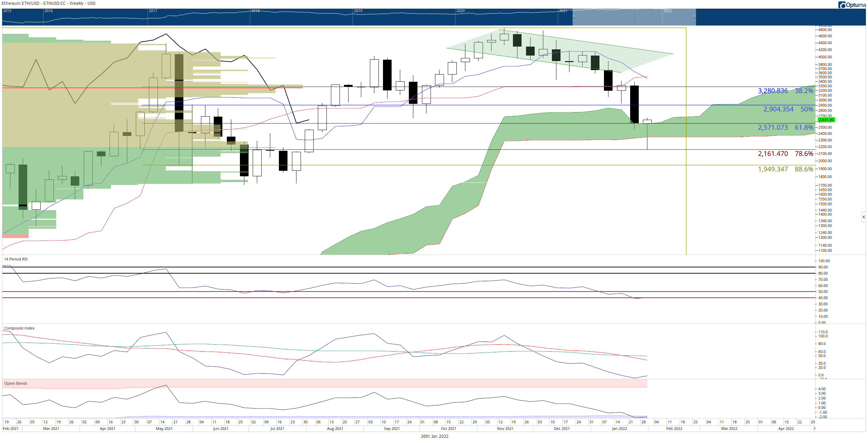Click the 110.0 Composite Index axis label
The width and height of the screenshot is (868, 443).
pos(823,332)
